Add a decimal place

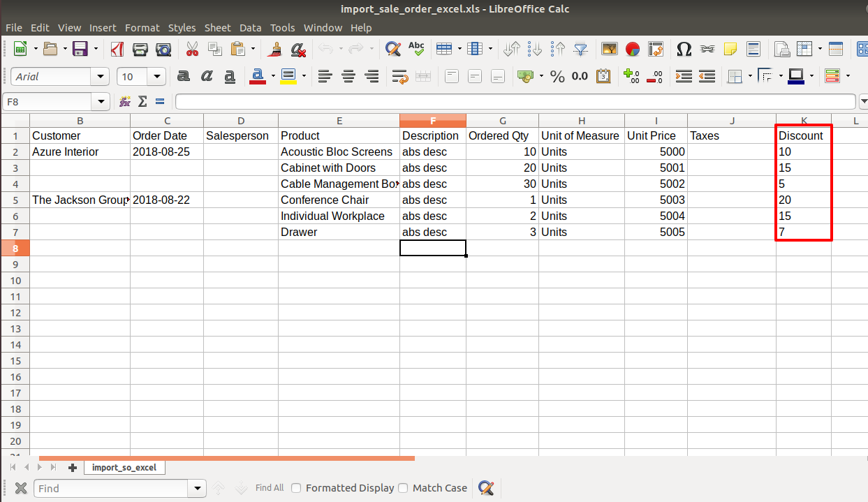(631, 76)
